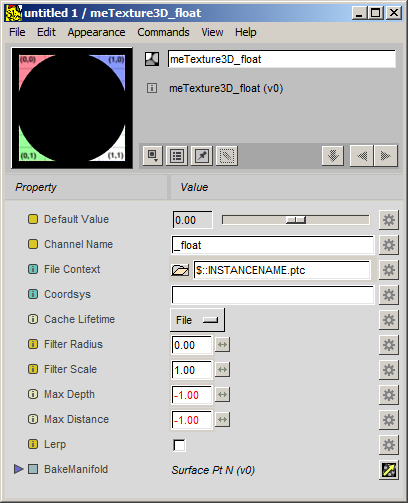The image size is (408, 503).
Task: Click the Surface Pt N (v0) link
Action: [213, 470]
